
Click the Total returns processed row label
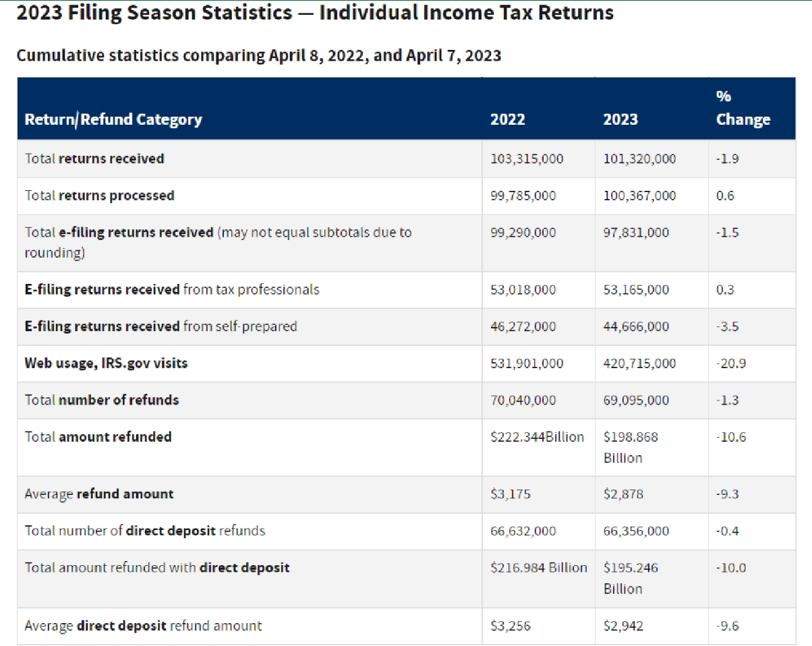click(x=100, y=196)
